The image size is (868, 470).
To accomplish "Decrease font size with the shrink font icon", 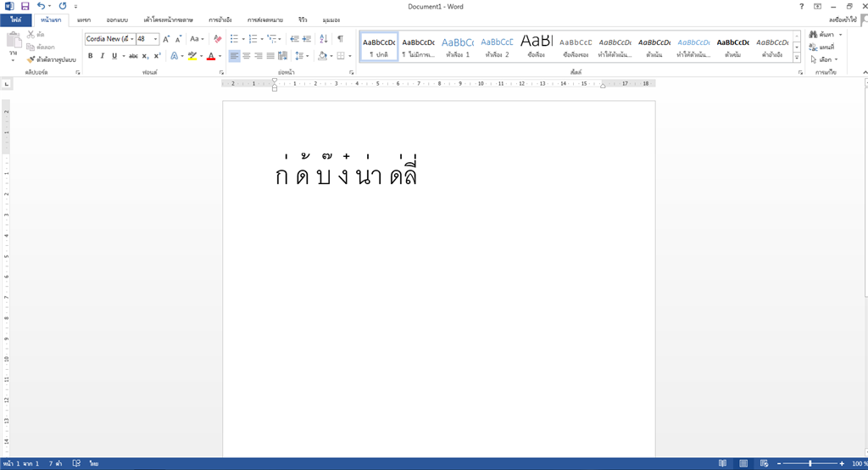I will tap(178, 39).
